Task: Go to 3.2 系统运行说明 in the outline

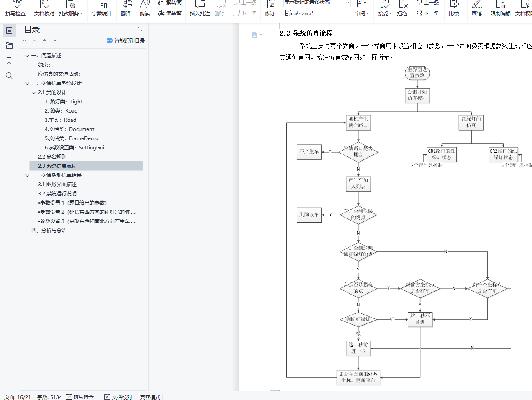Action: click(x=57, y=194)
